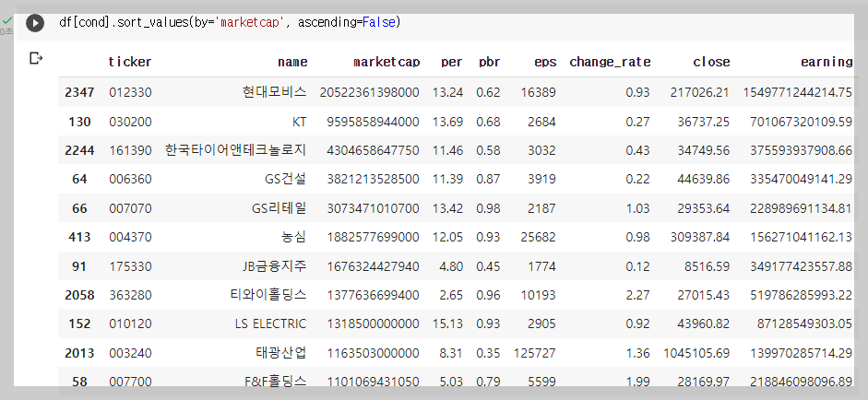Click the name 태광산업
Image resolution: width=868 pixels, height=400 pixels.
point(280,353)
